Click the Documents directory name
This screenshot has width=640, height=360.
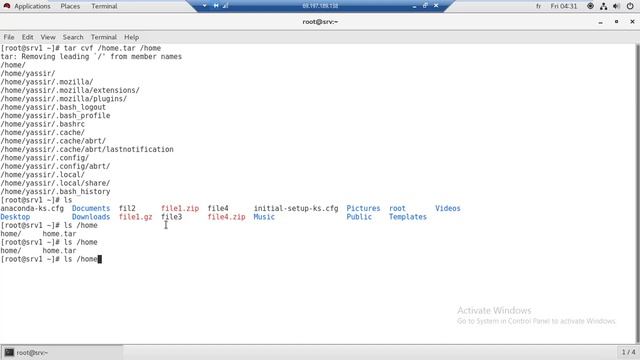pyautogui.click(x=91, y=208)
